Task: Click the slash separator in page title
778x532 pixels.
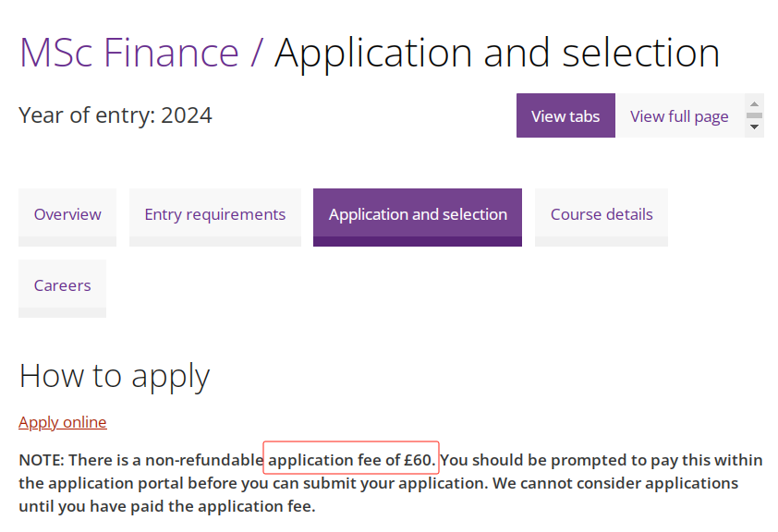Action: point(256,53)
